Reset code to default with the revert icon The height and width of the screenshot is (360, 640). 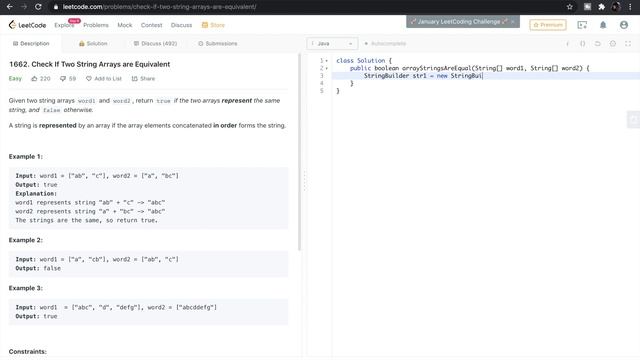coord(598,44)
